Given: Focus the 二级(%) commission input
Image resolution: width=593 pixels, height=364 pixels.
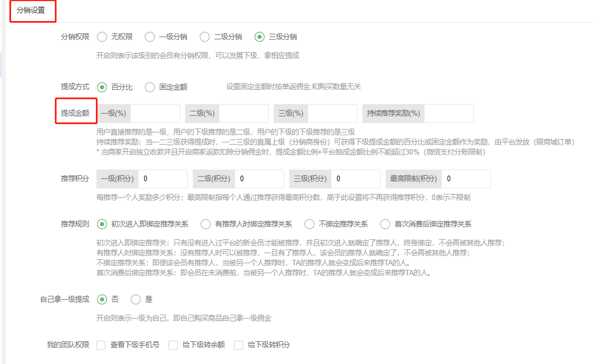Looking at the screenshot, I should [x=243, y=114].
